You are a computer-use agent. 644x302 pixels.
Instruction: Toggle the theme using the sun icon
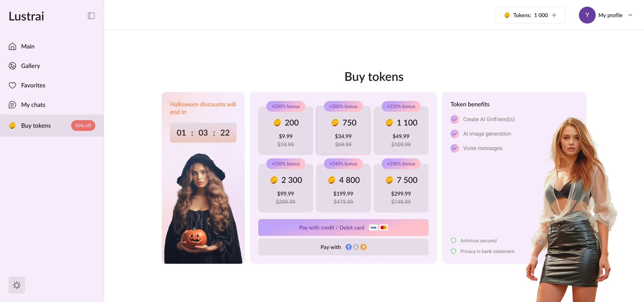coord(16,285)
